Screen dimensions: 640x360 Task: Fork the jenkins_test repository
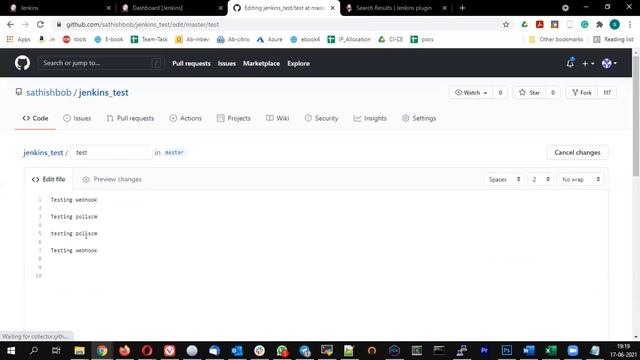coord(582,93)
